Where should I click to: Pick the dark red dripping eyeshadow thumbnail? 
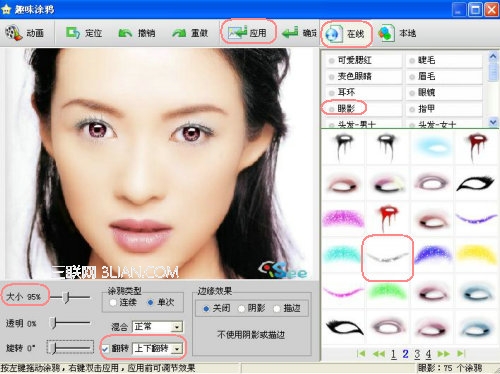tap(476, 147)
